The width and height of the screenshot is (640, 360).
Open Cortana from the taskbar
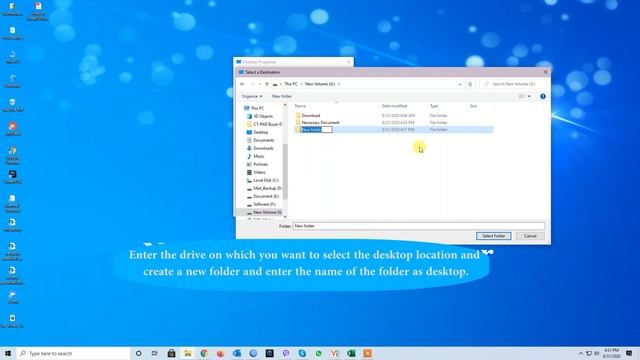pyautogui.click(x=139, y=353)
